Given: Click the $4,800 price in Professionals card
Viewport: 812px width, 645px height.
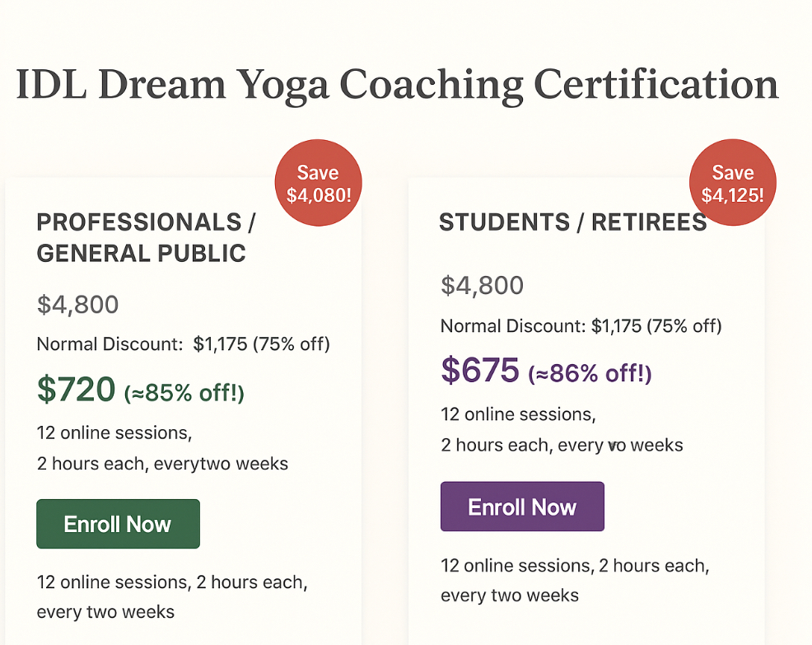Looking at the screenshot, I should [x=78, y=305].
